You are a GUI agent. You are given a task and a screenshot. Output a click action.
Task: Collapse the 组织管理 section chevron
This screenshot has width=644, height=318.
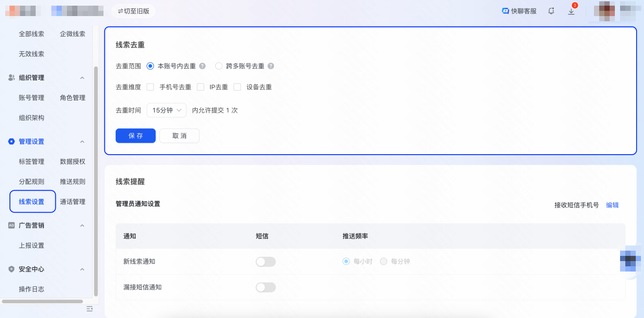click(82, 77)
